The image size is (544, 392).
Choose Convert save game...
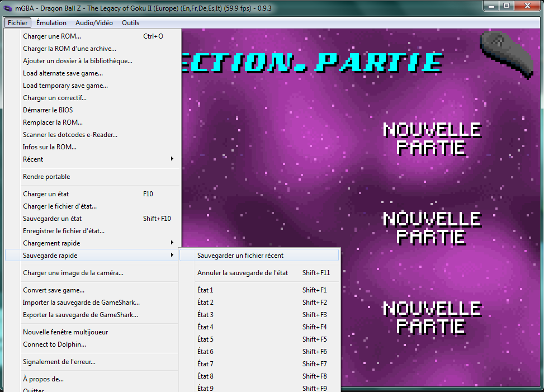tap(93, 290)
